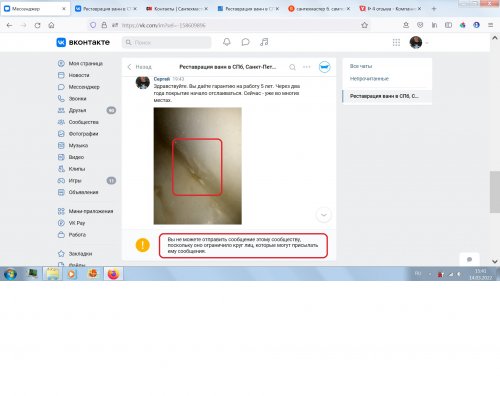Open Сергей's avatar next to message
The height and width of the screenshot is (396, 500).
[143, 82]
